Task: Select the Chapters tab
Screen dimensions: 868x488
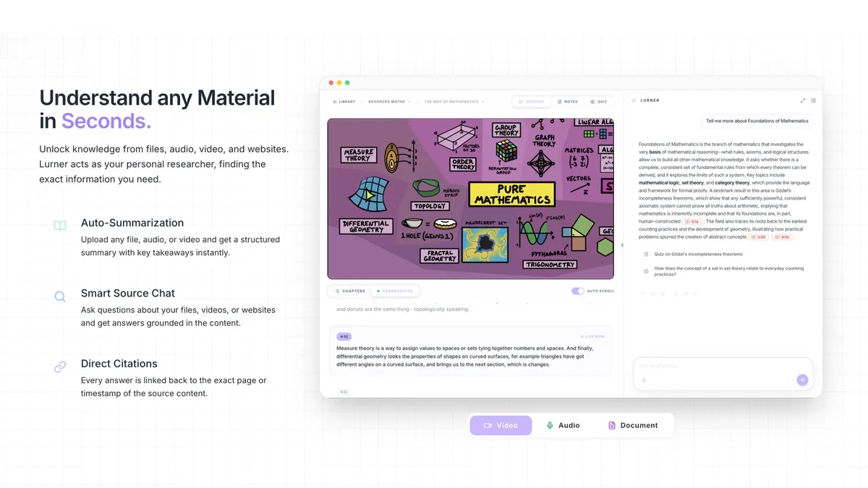Action: (350, 291)
